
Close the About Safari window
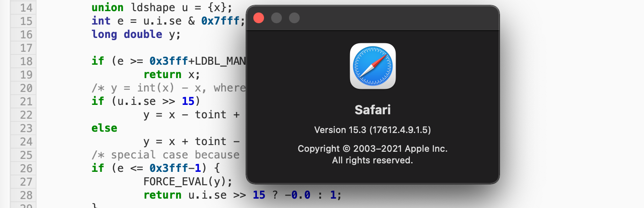click(x=259, y=18)
